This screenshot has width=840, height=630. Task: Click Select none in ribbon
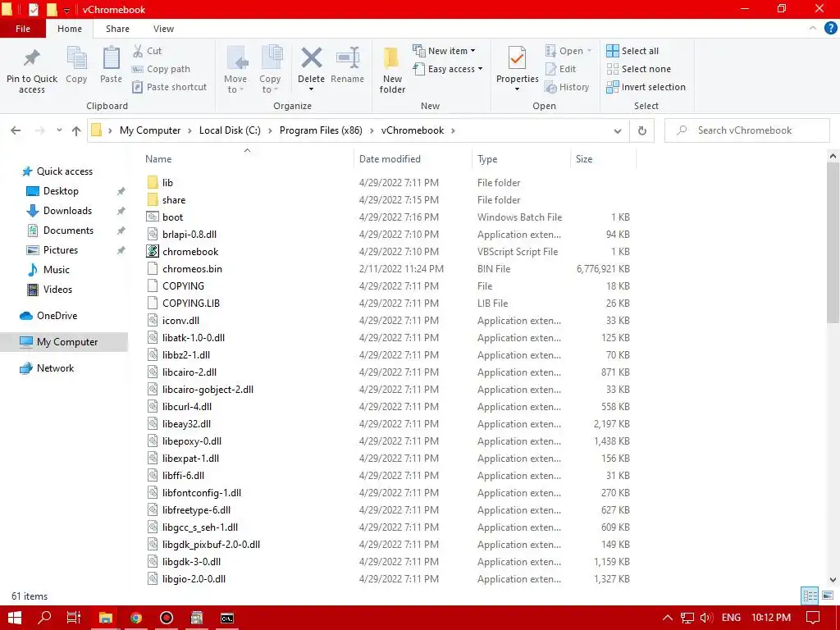point(638,69)
